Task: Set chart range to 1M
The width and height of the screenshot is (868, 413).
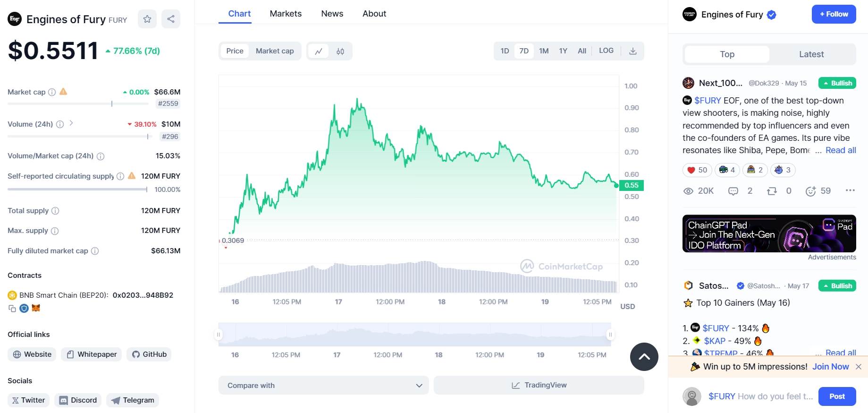Action: click(544, 51)
